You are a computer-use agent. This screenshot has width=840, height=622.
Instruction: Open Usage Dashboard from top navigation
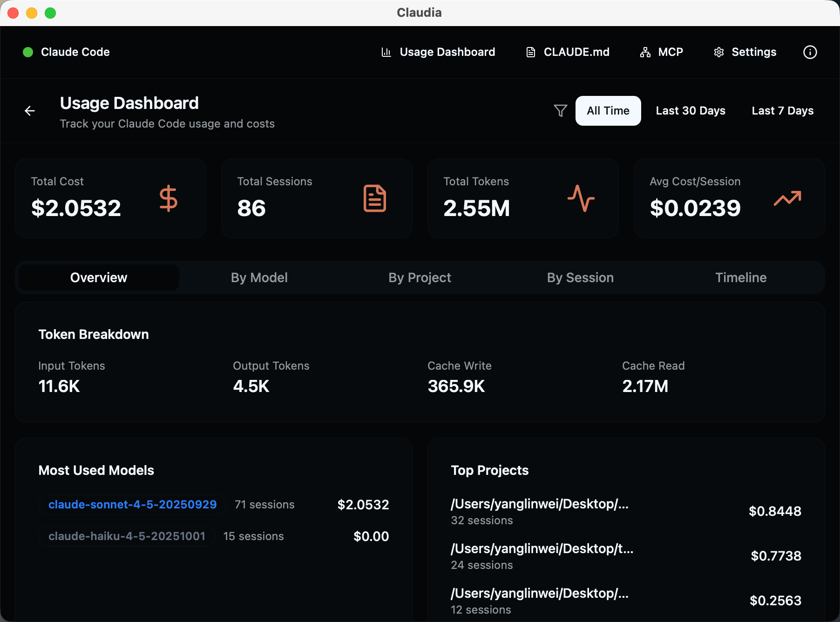pyautogui.click(x=438, y=52)
